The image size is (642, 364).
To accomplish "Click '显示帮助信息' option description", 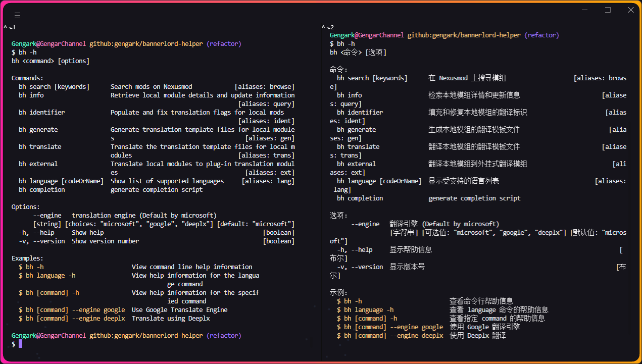I will [411, 250].
